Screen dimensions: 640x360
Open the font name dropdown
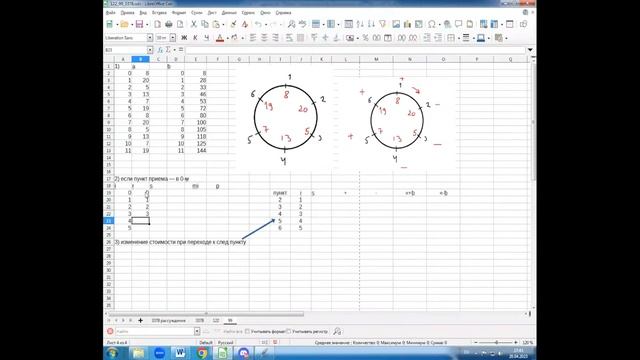point(150,38)
